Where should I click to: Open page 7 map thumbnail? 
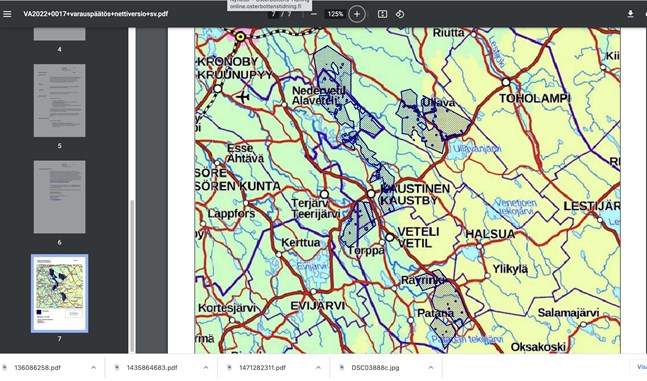pyautogui.click(x=59, y=293)
